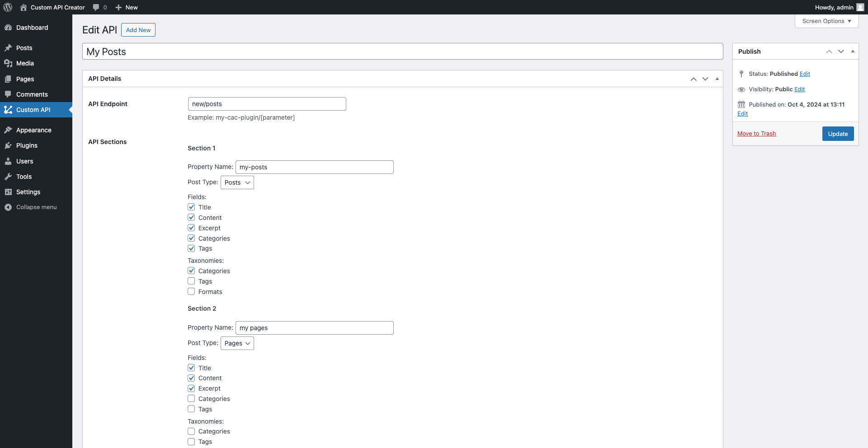Image resolution: width=868 pixels, height=448 pixels.
Task: Click the plus icon next to New
Action: pos(118,7)
